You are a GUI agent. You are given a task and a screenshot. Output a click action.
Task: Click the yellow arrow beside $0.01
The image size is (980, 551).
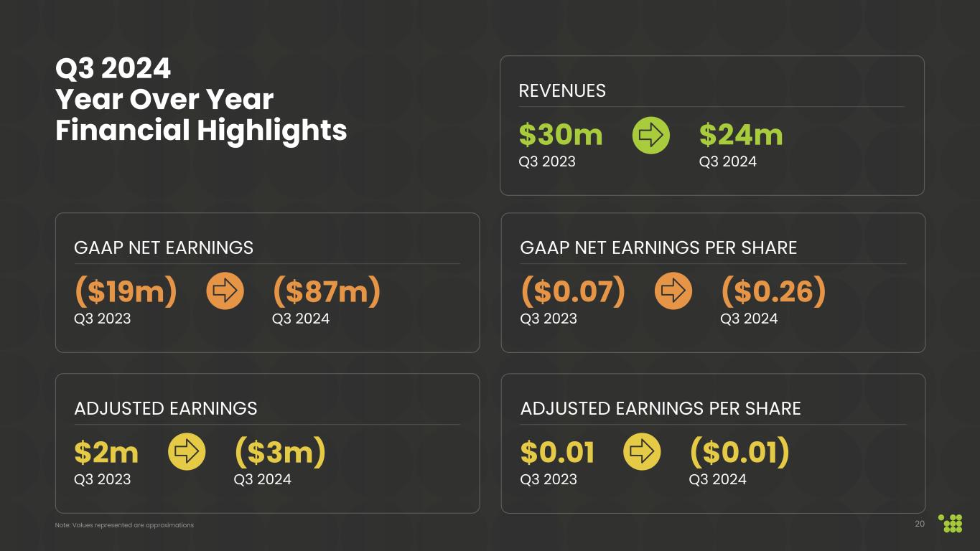pos(642,452)
